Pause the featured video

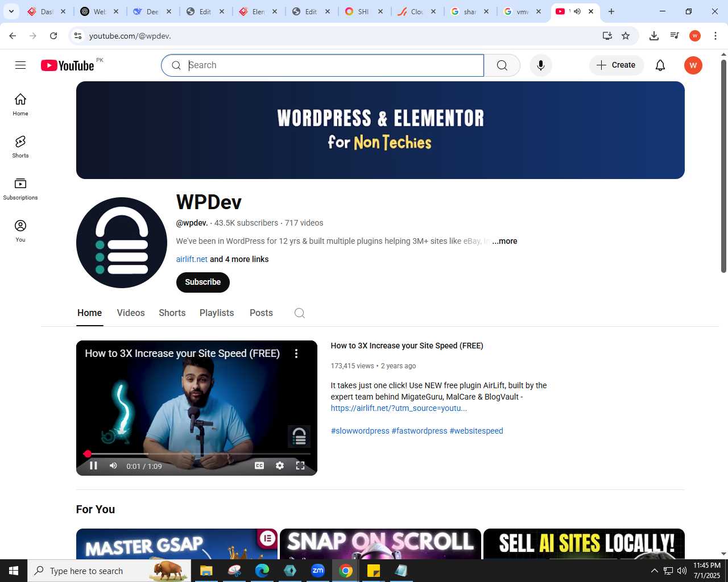click(94, 465)
